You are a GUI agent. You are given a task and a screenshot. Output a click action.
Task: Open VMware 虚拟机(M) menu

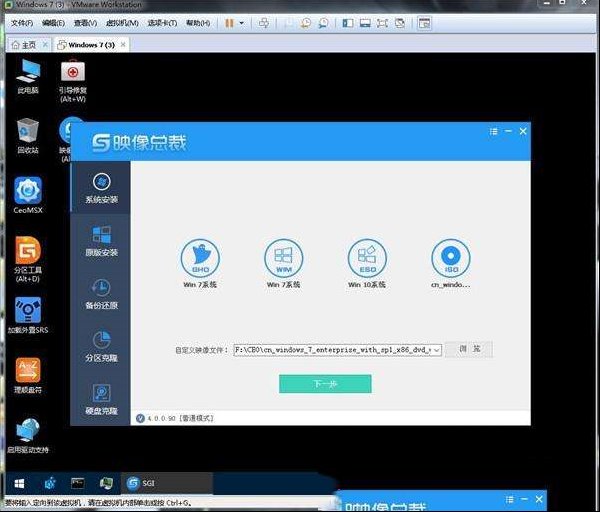122,23
